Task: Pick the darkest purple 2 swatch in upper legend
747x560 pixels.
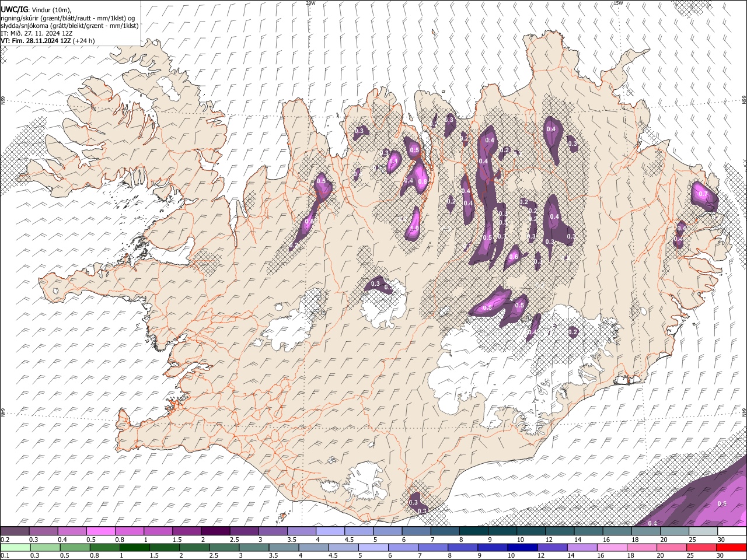Action: pyautogui.click(x=215, y=531)
